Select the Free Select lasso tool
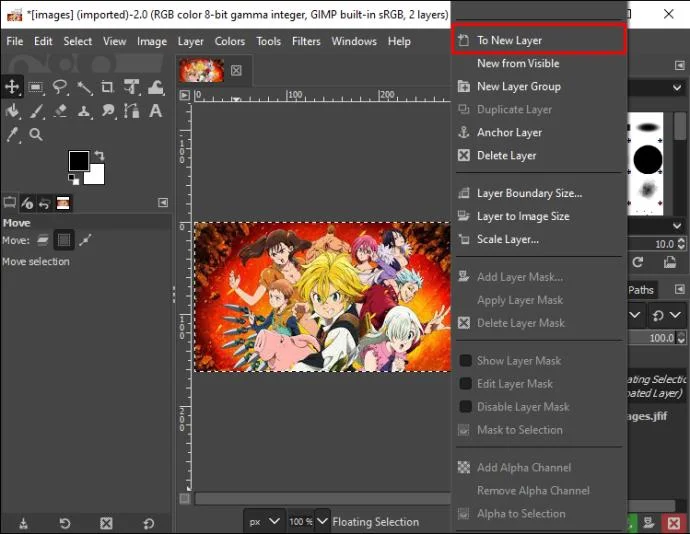Image resolution: width=690 pixels, height=534 pixels. [x=60, y=87]
